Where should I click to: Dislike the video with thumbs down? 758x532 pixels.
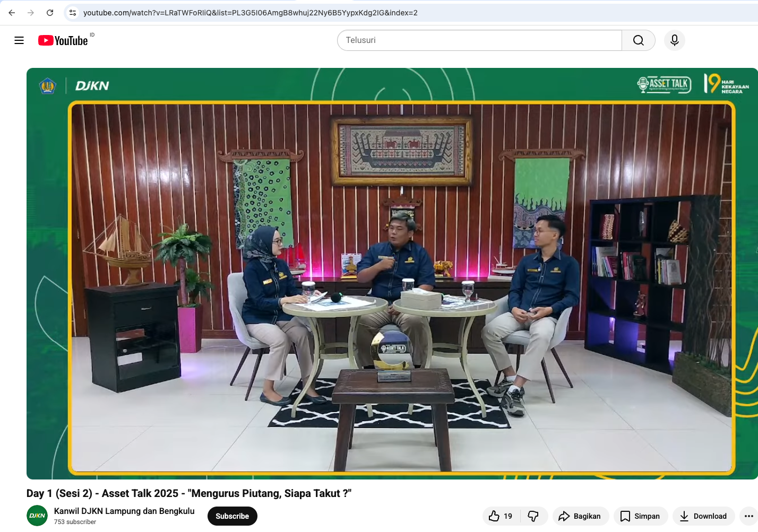pyautogui.click(x=533, y=516)
